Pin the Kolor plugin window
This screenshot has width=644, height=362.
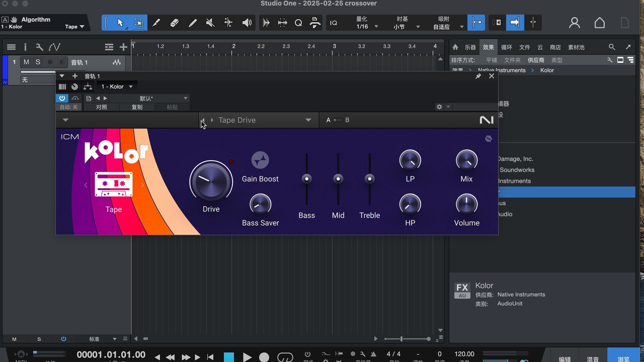pos(478,76)
